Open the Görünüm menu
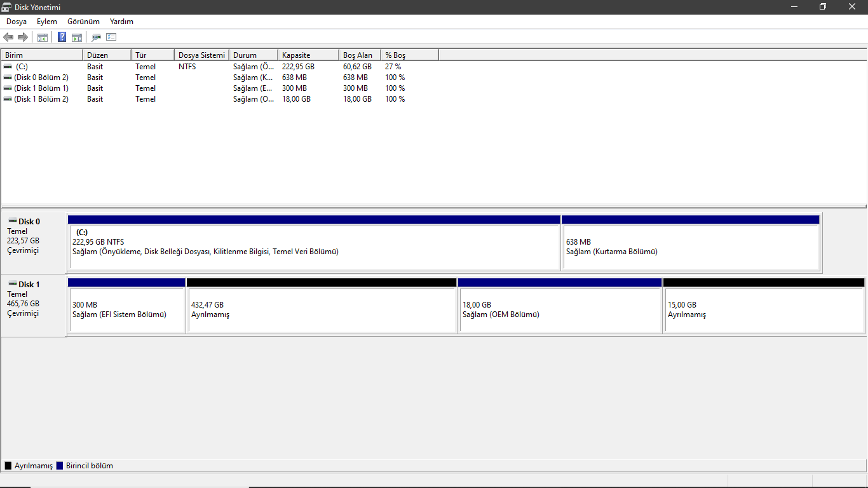The width and height of the screenshot is (868, 488). pos(83,22)
